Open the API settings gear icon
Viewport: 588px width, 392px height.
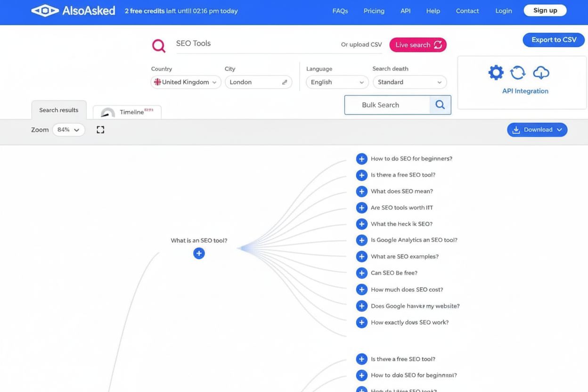[x=496, y=72]
